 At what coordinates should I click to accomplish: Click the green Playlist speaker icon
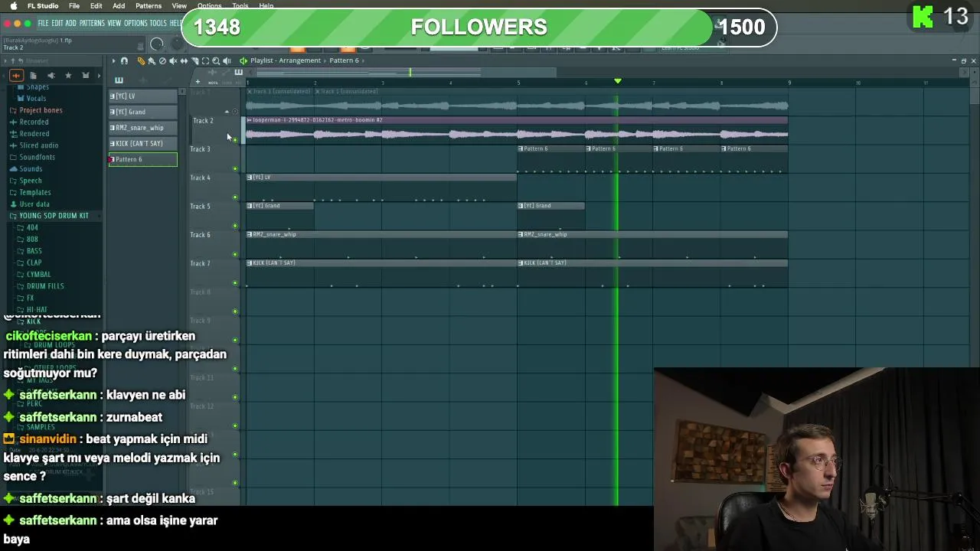click(x=243, y=60)
